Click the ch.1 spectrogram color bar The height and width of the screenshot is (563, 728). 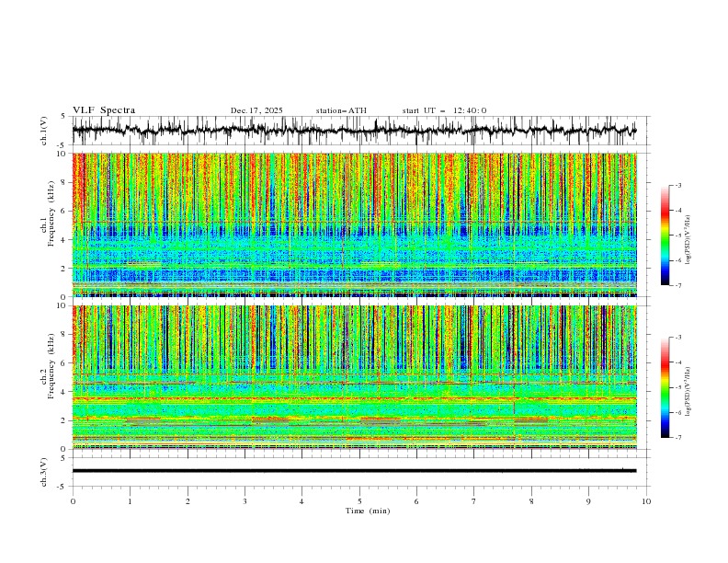[x=665, y=236]
